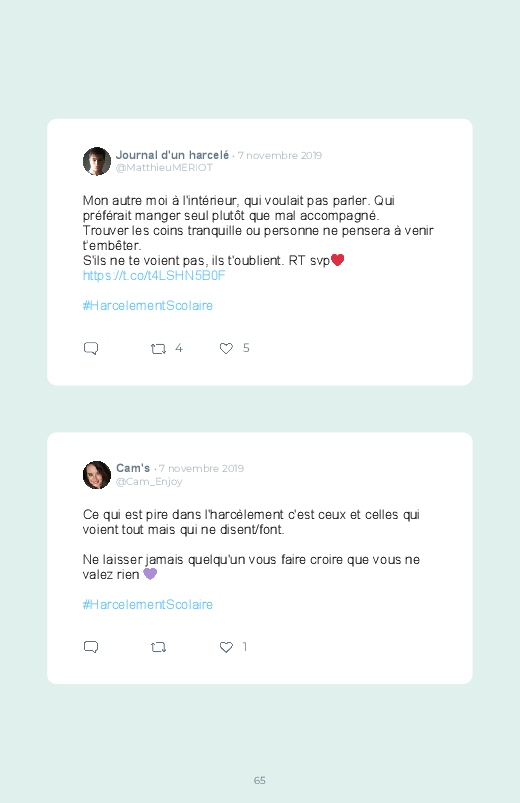Open the https://t.co/t4LSHN5B0F link
Image resolution: width=520 pixels, height=803 pixels.
(x=154, y=276)
